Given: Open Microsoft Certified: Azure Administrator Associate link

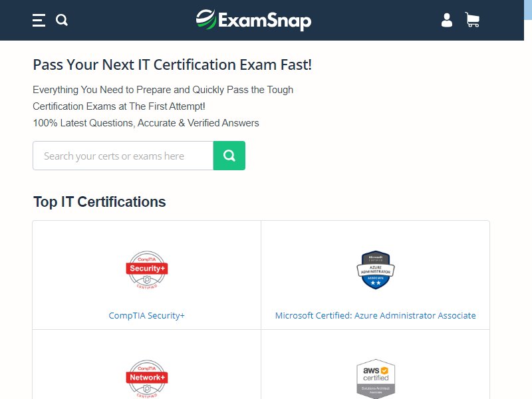Looking at the screenshot, I should click(376, 315).
